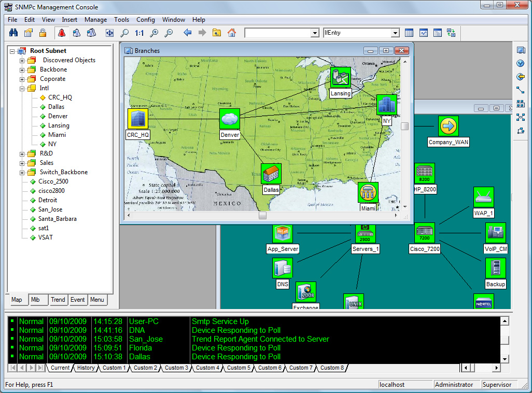The height and width of the screenshot is (393, 532).
Task: Expand the Backbone folder
Action: click(22, 70)
